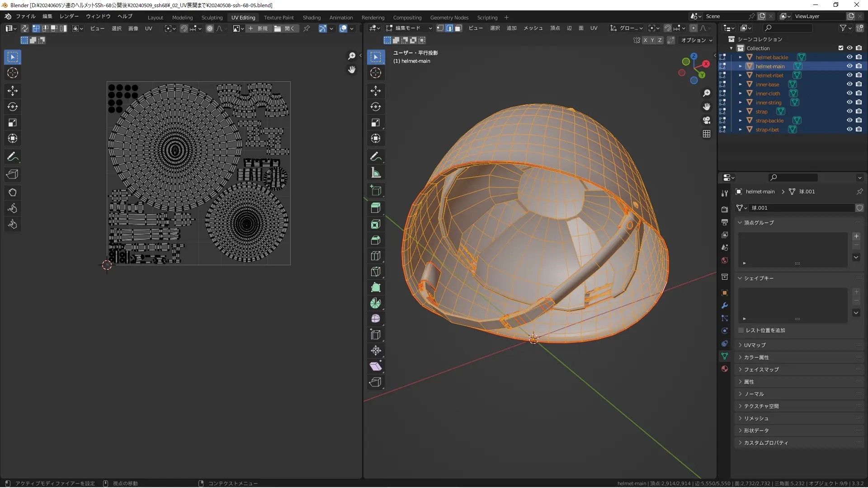
Task: Click the 開く image button
Action: 285,28
